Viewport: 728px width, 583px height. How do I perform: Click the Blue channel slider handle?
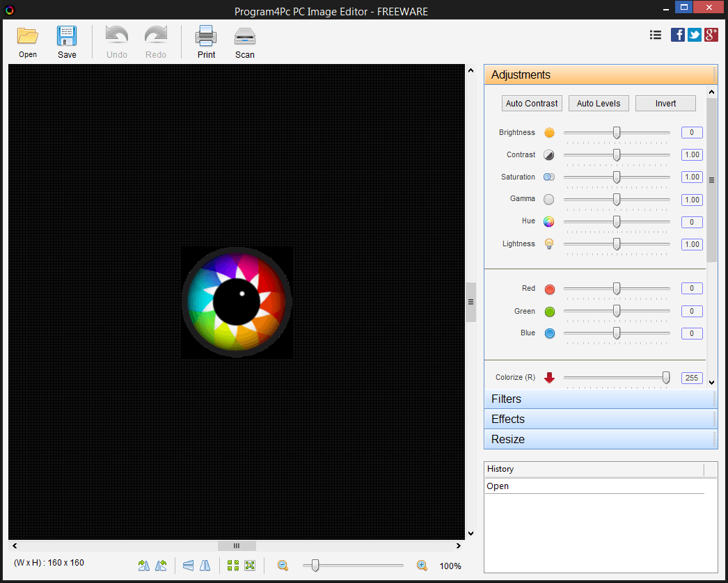click(617, 333)
